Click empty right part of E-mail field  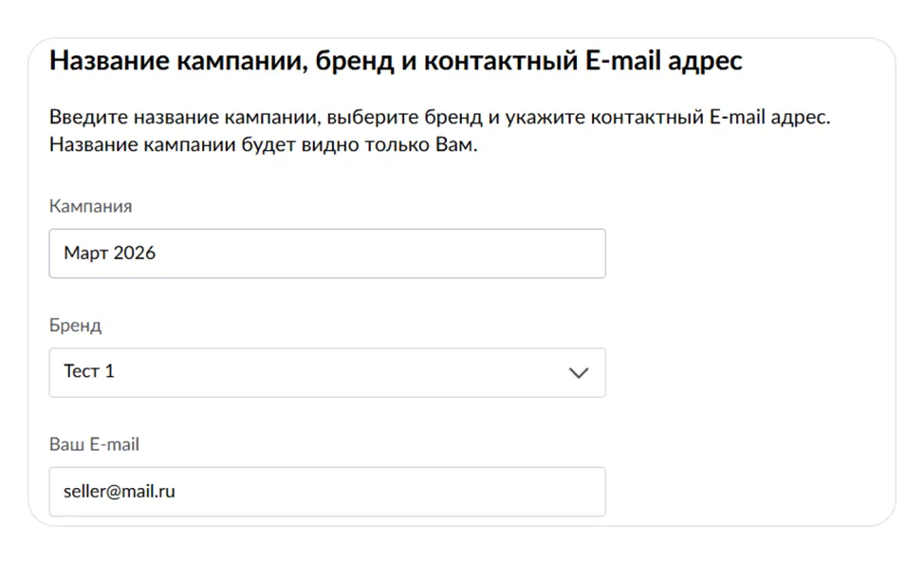tap(474, 492)
